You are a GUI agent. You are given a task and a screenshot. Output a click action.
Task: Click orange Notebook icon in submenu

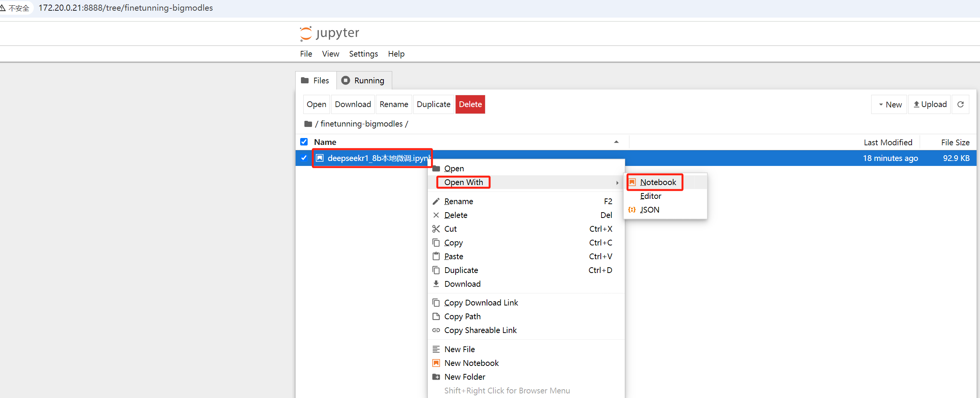[x=632, y=182]
